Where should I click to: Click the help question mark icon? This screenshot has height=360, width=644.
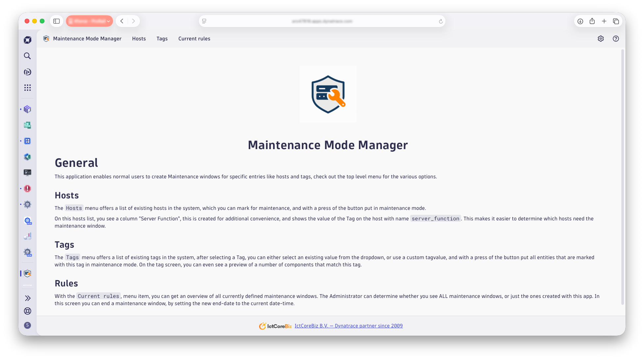(616, 39)
